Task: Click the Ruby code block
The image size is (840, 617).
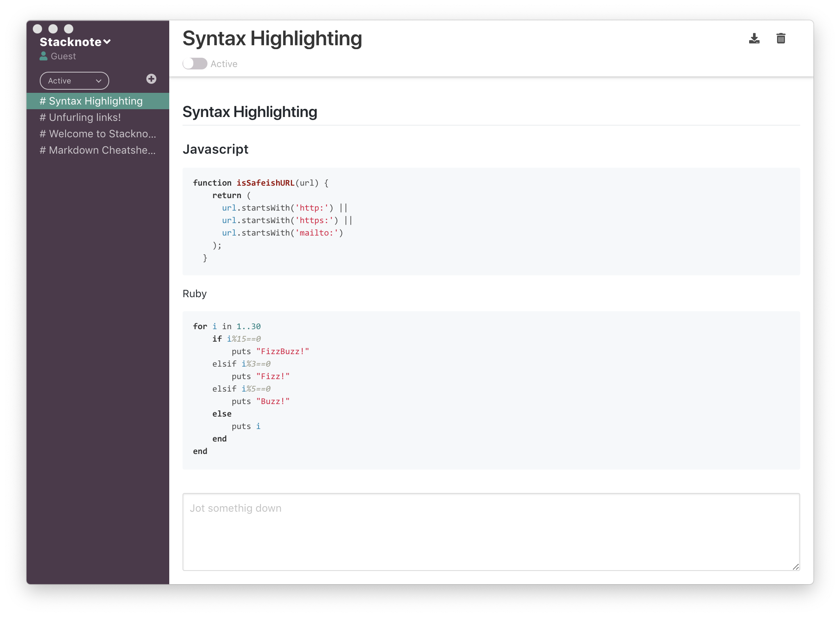Action: [491, 390]
